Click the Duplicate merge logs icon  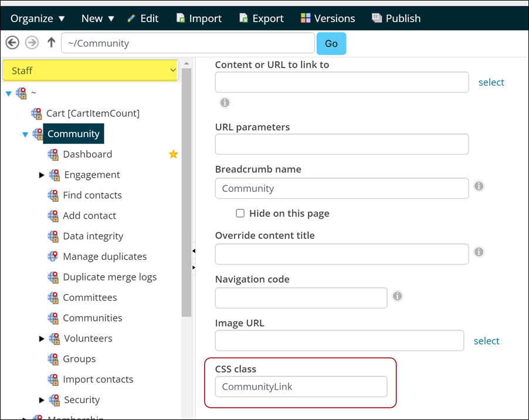point(53,277)
